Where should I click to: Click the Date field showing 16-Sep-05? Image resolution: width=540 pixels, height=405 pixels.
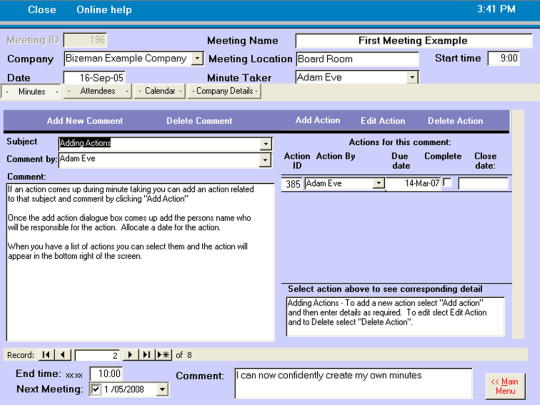(x=94, y=77)
